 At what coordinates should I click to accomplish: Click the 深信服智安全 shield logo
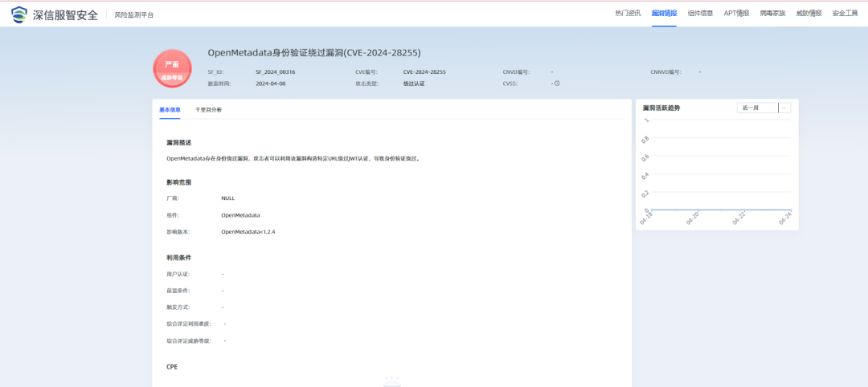tap(18, 14)
